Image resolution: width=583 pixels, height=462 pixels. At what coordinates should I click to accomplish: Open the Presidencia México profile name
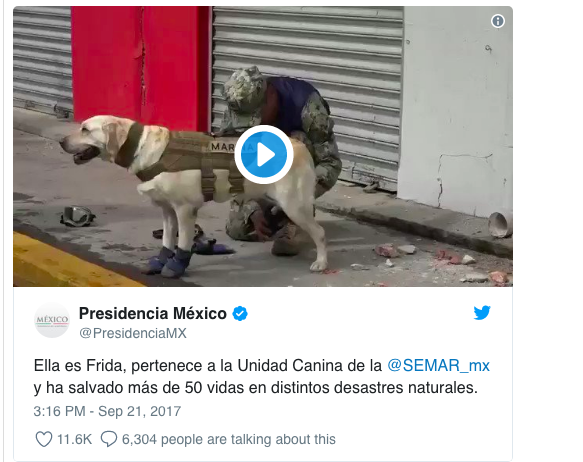153,314
